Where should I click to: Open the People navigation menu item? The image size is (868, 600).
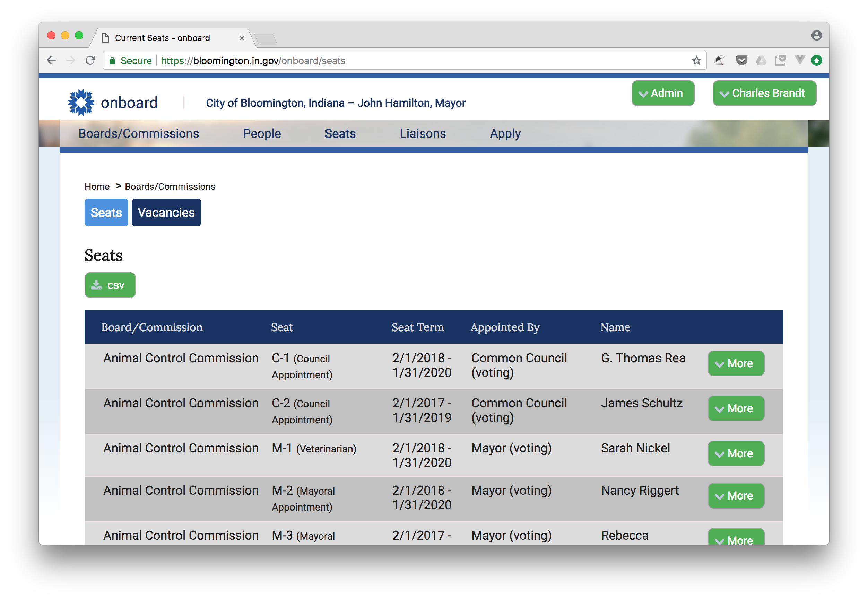tap(262, 133)
